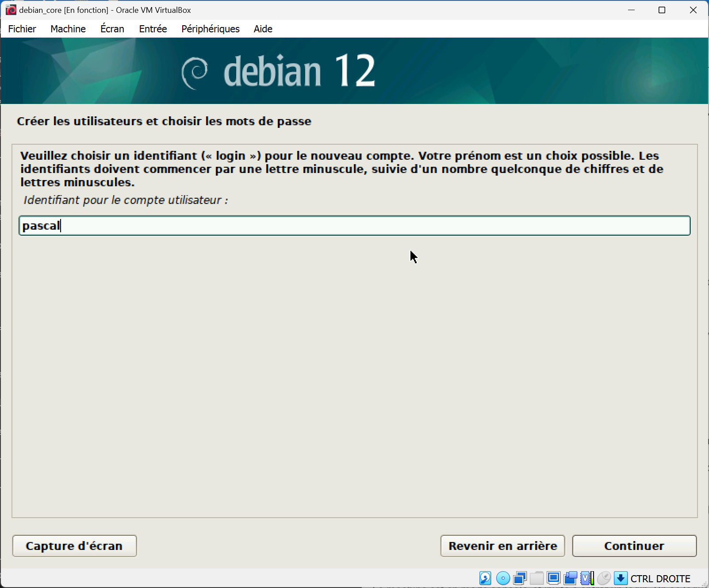
Task: Click the video recording status icon
Action: click(x=570, y=578)
